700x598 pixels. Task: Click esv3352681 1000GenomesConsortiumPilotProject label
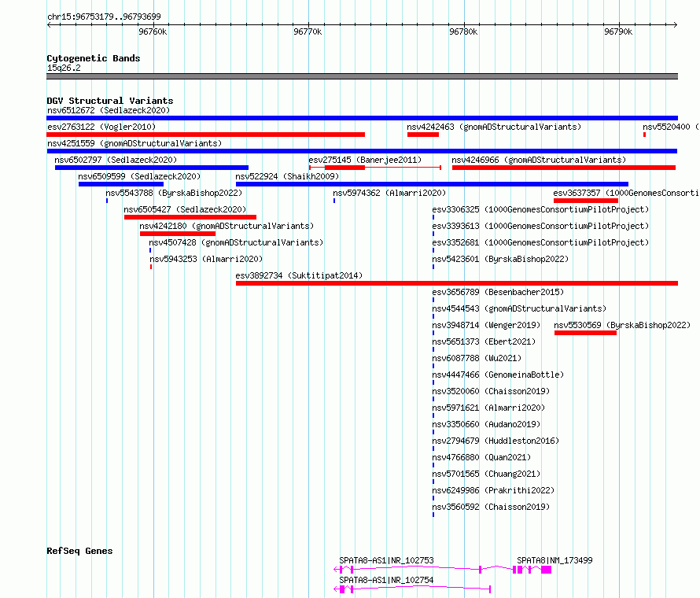coord(540,242)
